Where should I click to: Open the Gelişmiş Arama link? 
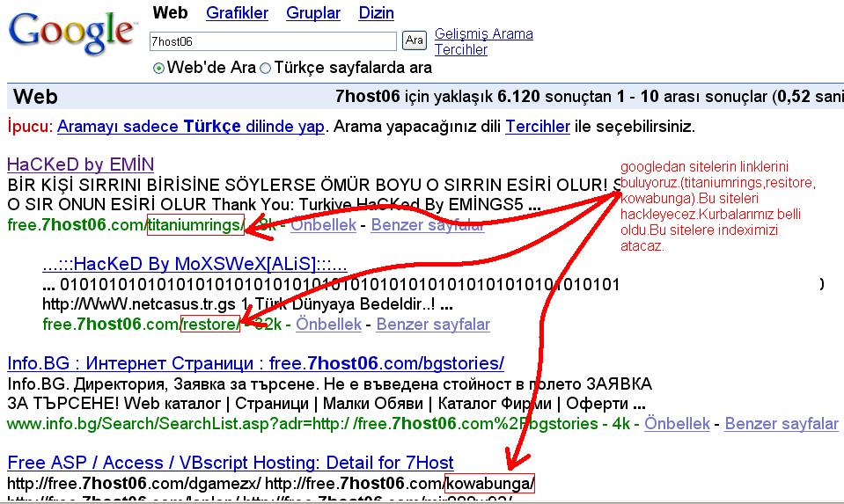click(484, 34)
